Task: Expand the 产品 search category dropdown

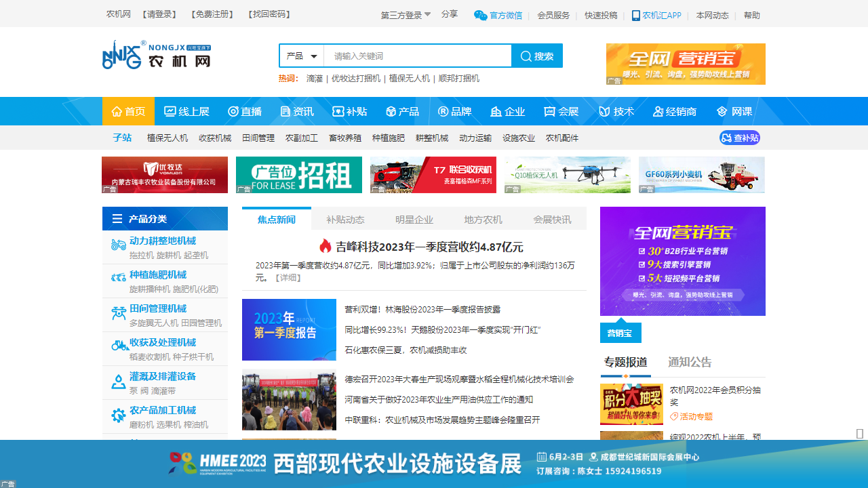Action: [301, 56]
